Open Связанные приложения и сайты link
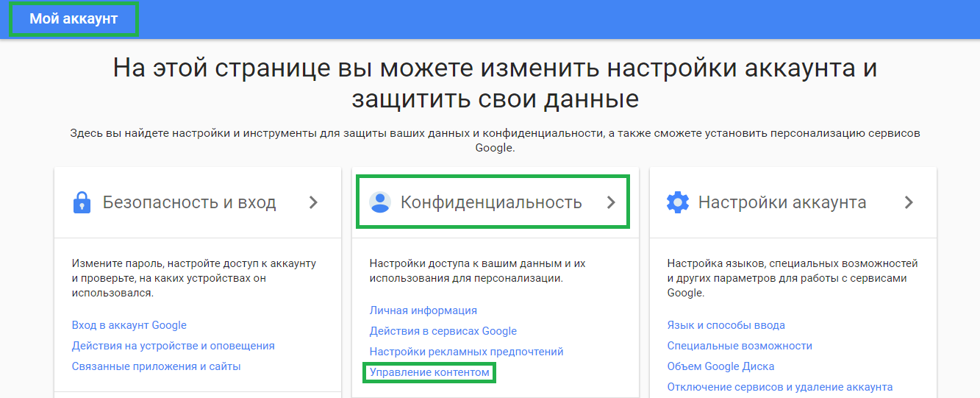The width and height of the screenshot is (980, 398). point(156,366)
